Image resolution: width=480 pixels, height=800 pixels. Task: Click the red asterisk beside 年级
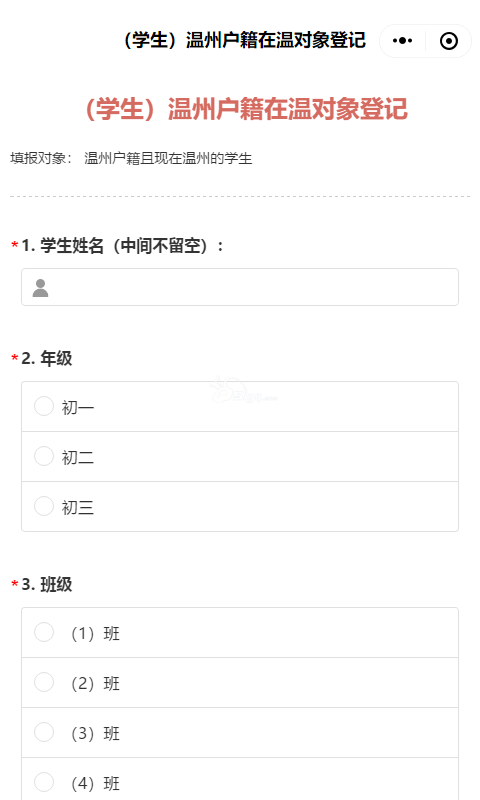15,358
